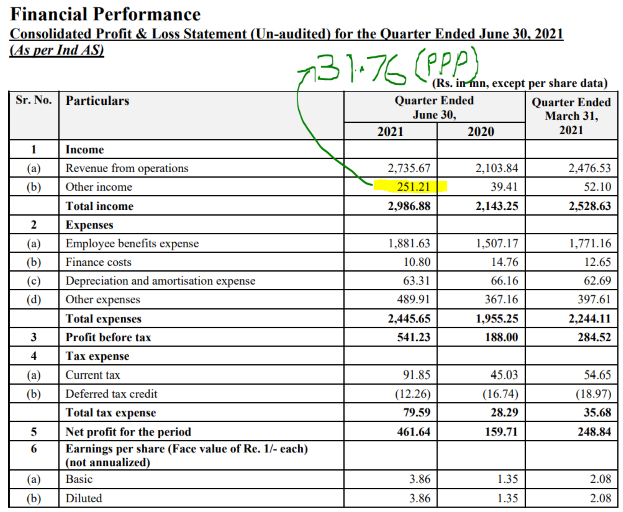Click the 'Sr. No.' column header
The height and width of the screenshot is (512, 623).
tap(34, 100)
